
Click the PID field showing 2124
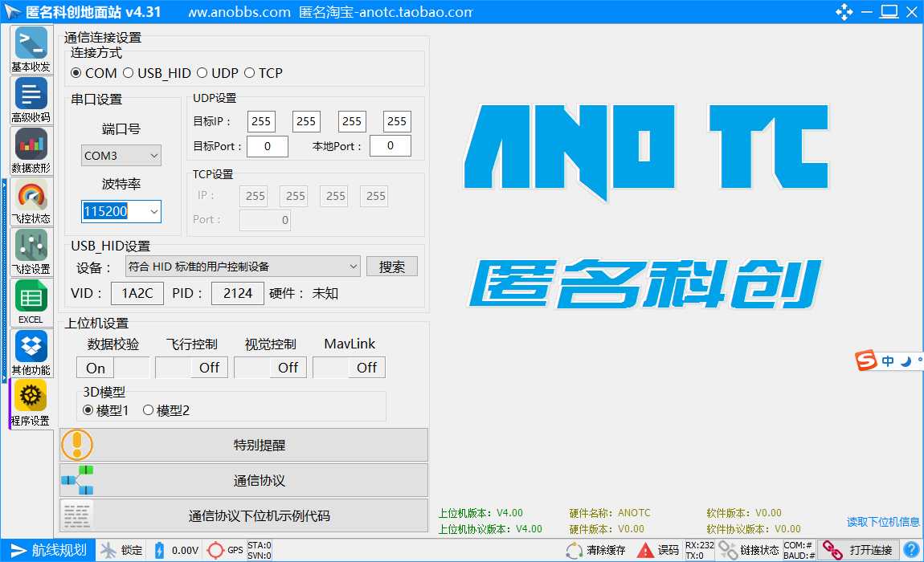[x=238, y=293]
